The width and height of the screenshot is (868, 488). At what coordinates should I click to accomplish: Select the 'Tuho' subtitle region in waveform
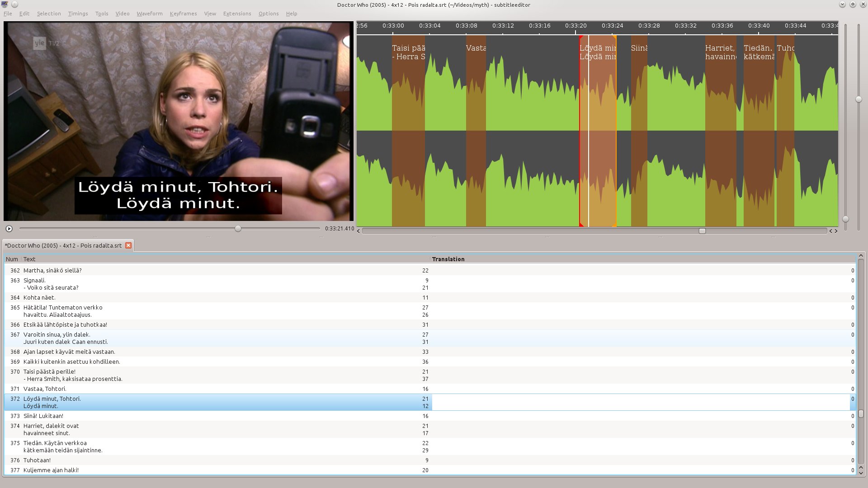point(785,131)
